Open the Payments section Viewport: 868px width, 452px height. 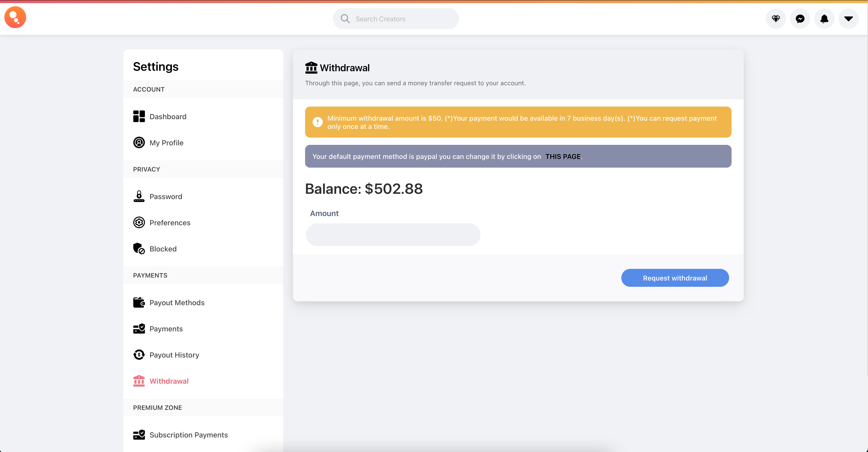166,329
